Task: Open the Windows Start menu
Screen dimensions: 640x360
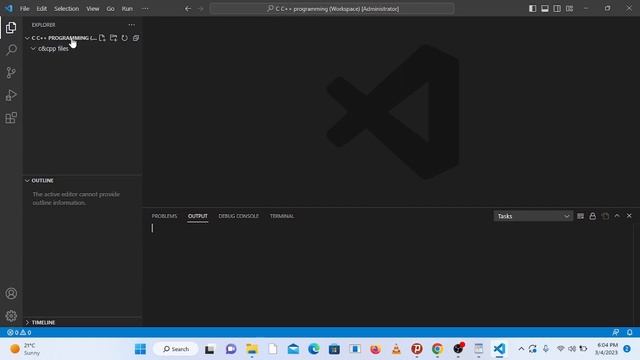Action: (x=140, y=349)
